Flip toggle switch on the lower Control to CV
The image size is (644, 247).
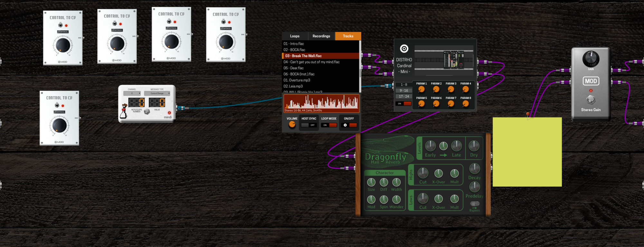57,105
